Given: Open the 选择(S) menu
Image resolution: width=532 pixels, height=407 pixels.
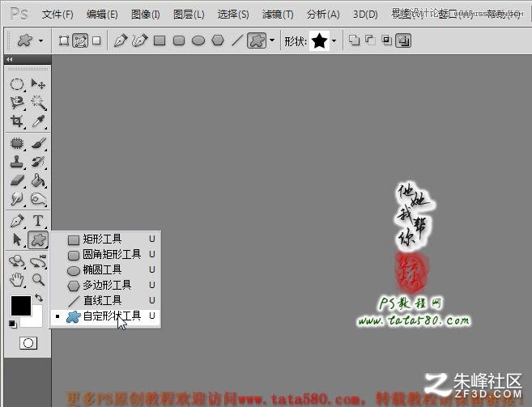Looking at the screenshot, I should pyautogui.click(x=233, y=15).
